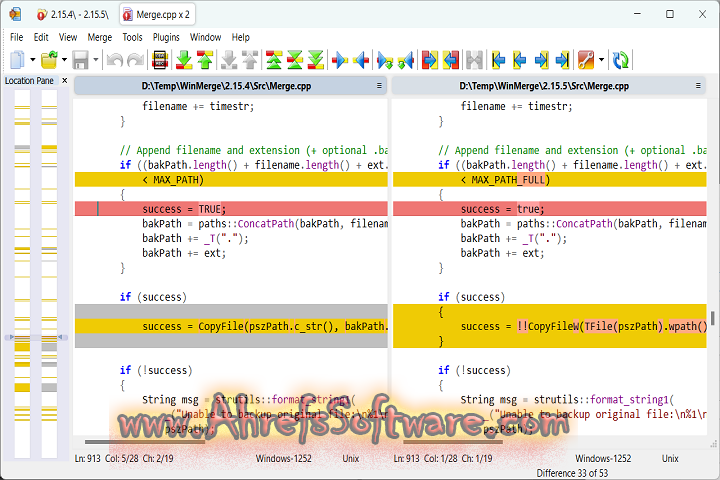Click the CopyFileW line in right pane

(x=550, y=326)
